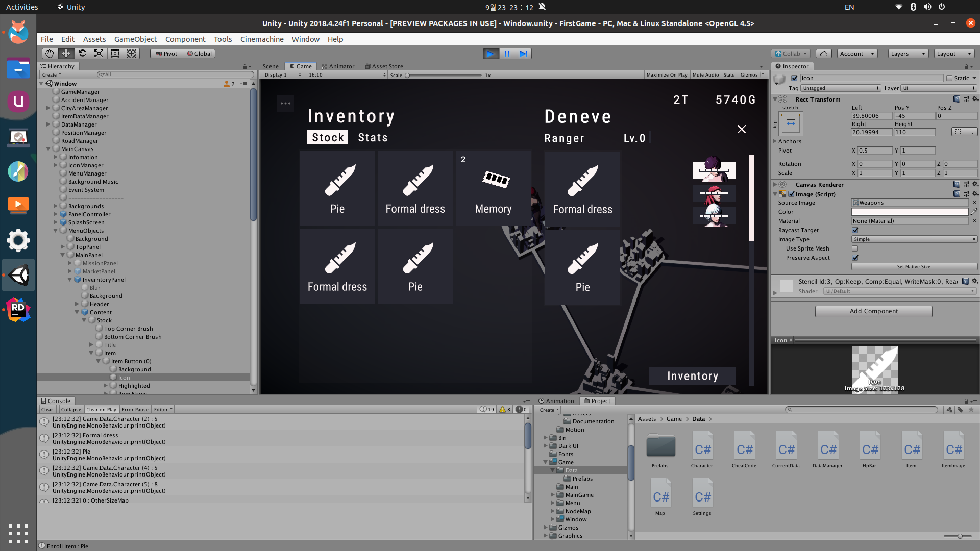Show applications grid in dock
Image resolution: width=980 pixels, height=551 pixels.
18,534
